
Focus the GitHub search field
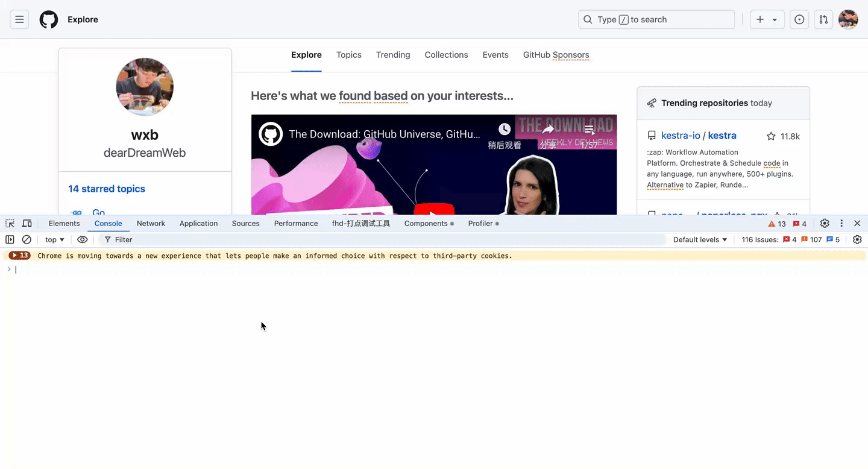656,19
